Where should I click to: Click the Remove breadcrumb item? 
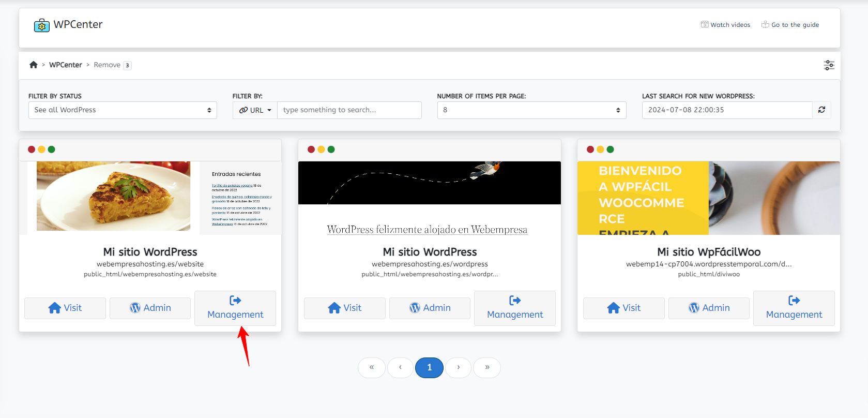pyautogui.click(x=107, y=65)
